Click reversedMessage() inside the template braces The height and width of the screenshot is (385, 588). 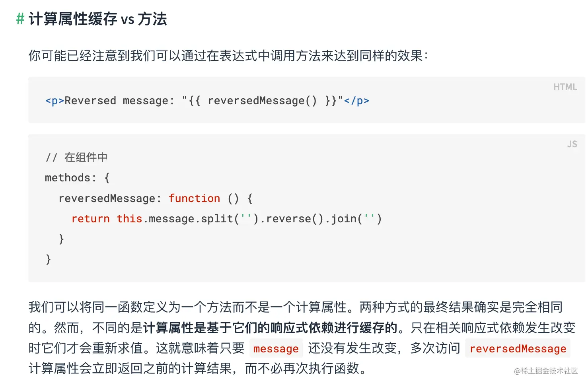click(x=262, y=101)
